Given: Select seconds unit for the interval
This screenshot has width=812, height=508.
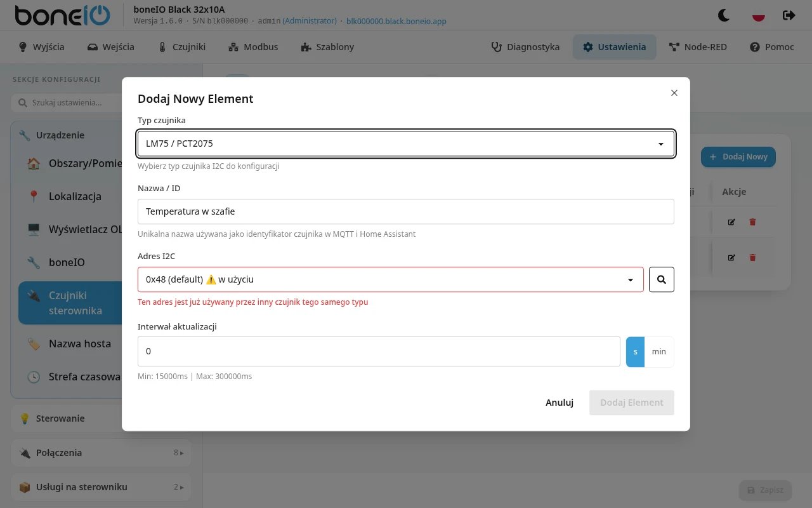Looking at the screenshot, I should [635, 351].
